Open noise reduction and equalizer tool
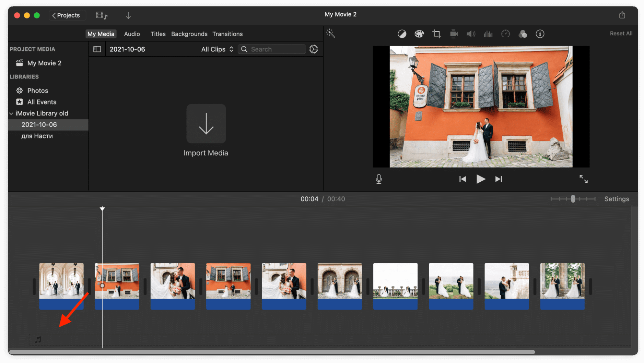 (488, 34)
